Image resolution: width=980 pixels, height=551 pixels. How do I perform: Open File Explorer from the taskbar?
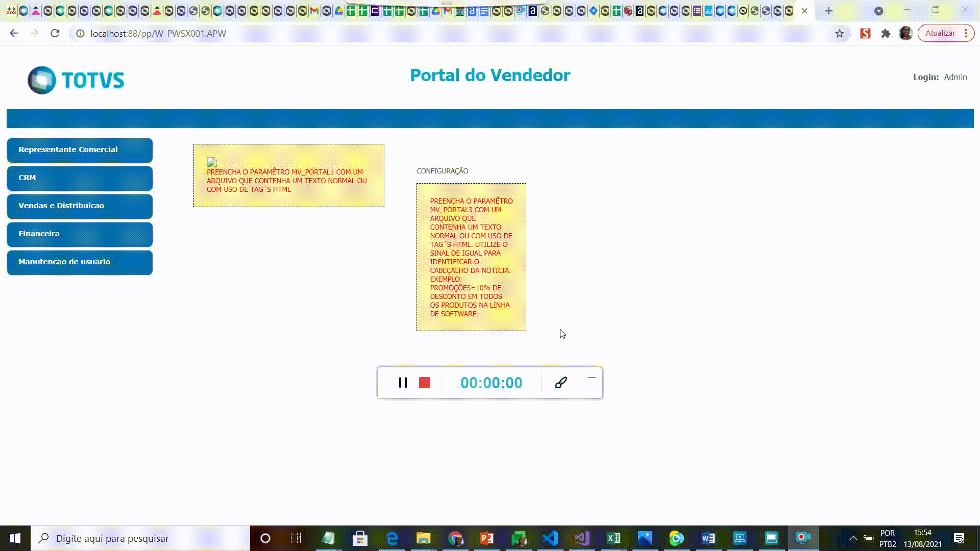(x=424, y=538)
